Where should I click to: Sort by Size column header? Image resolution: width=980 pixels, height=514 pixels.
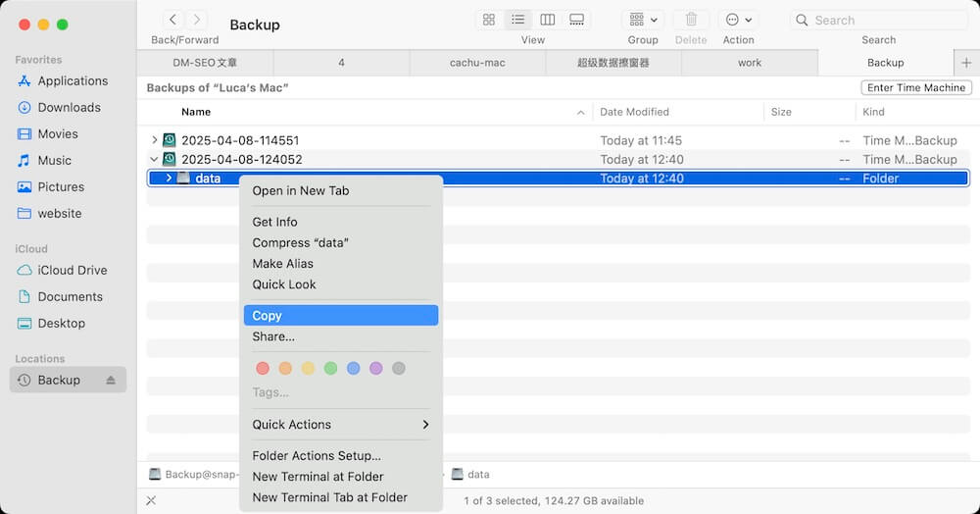coord(781,112)
